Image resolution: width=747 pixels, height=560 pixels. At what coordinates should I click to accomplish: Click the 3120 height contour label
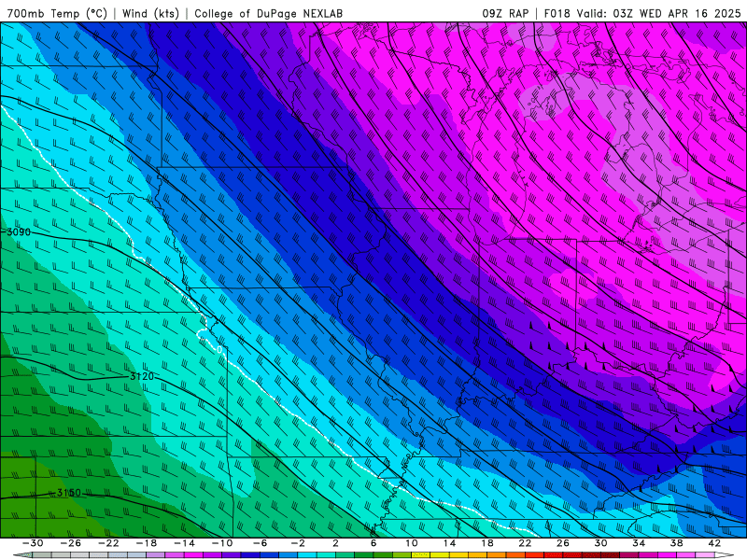tap(142, 376)
